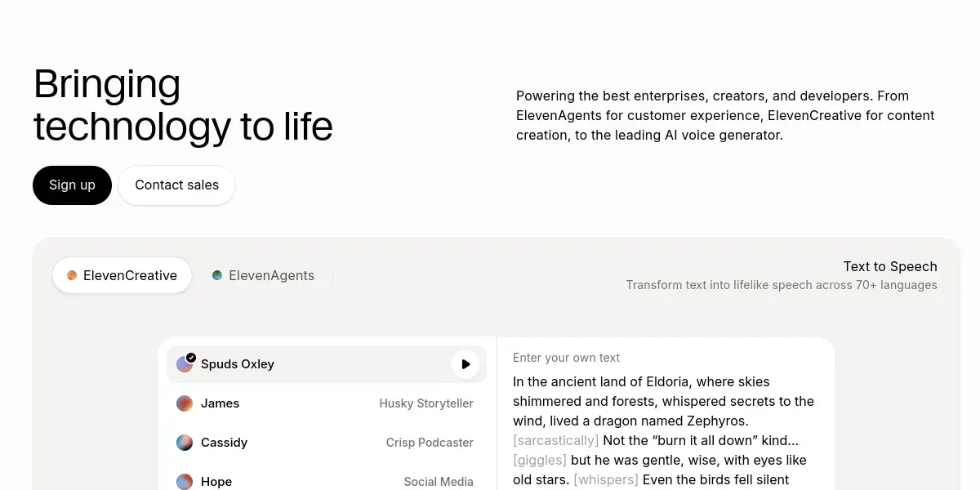Select the Husky Storyteller voice label
Image resolution: width=980 pixels, height=490 pixels.
pos(426,403)
